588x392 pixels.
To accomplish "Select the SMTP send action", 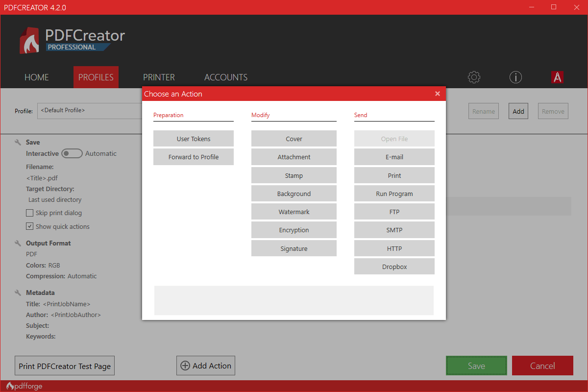I will click(x=394, y=230).
